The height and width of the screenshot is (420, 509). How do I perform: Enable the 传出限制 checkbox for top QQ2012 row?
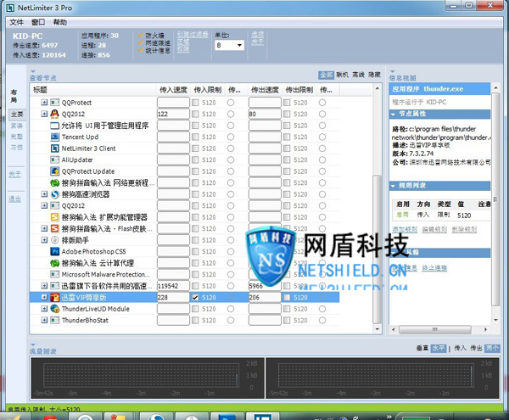point(287,114)
